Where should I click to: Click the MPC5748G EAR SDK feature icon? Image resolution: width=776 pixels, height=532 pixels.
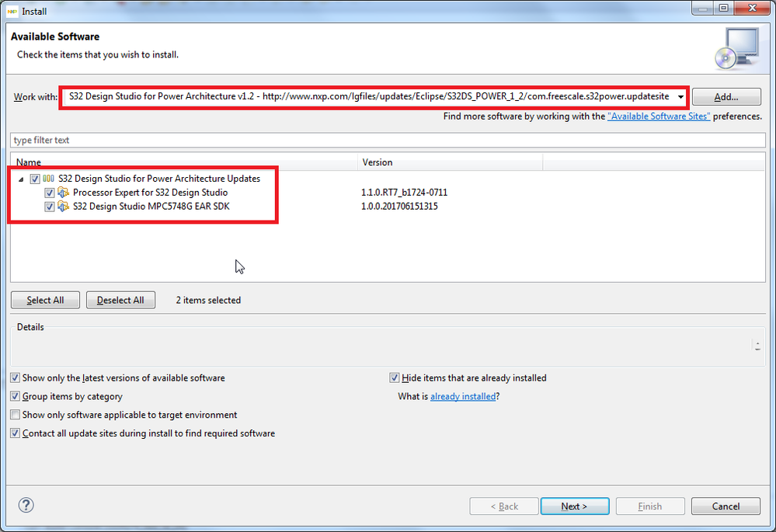click(x=64, y=207)
